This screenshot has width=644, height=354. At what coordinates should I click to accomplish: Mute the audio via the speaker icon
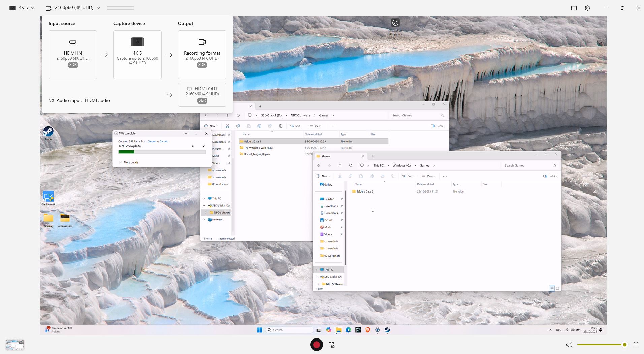[x=569, y=345]
